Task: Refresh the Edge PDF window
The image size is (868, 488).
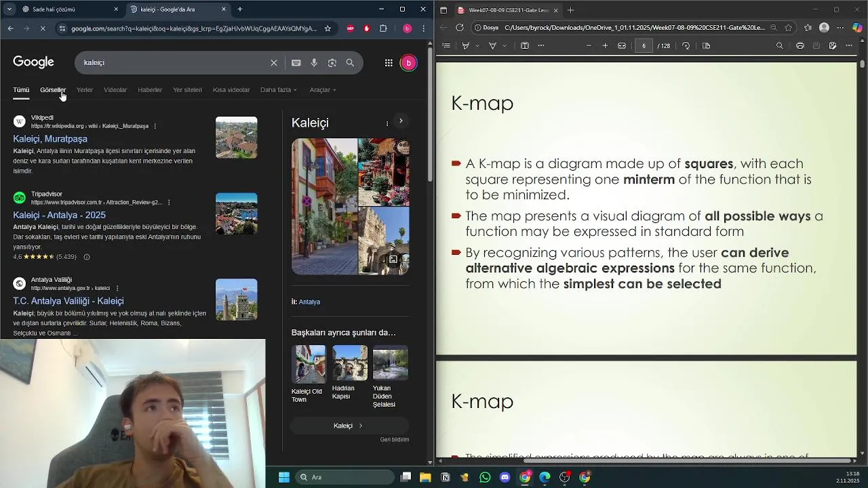Action: 460,28
